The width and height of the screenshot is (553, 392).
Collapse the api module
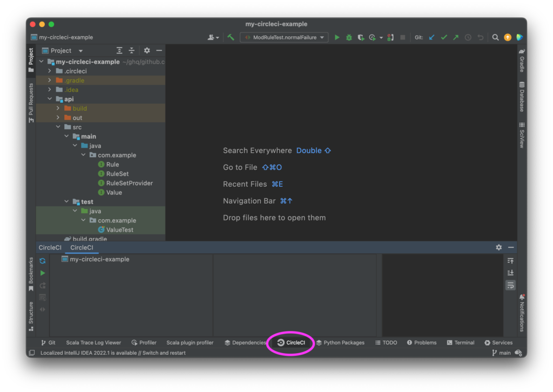pos(50,99)
